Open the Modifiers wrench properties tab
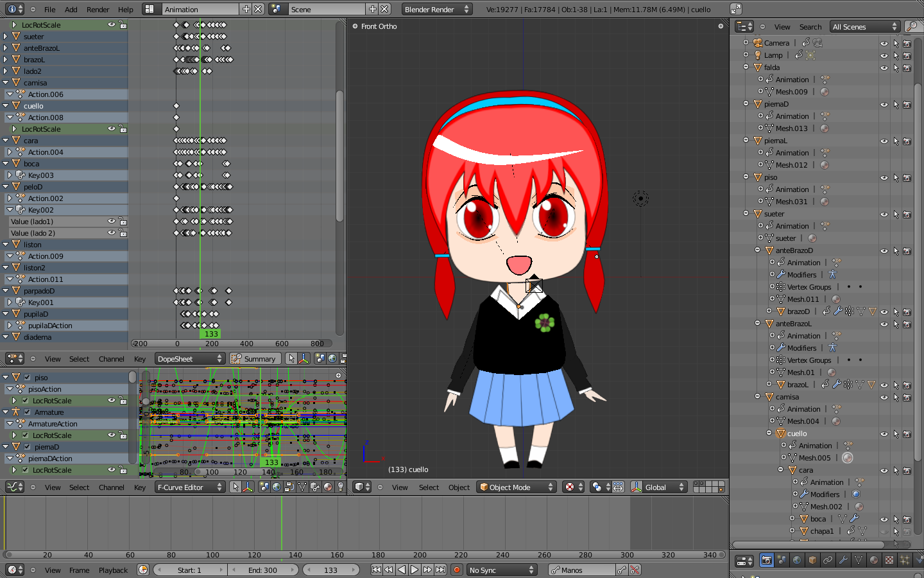The height and width of the screenshot is (578, 924). [x=843, y=560]
